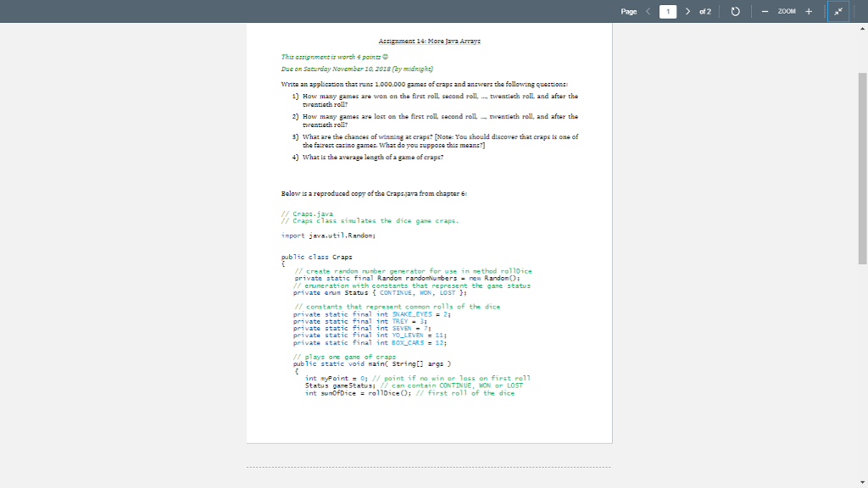The width and height of the screenshot is (868, 488).
Task: Click the Assignment 14 More Java Arrays heading
Action: pyautogui.click(x=428, y=40)
